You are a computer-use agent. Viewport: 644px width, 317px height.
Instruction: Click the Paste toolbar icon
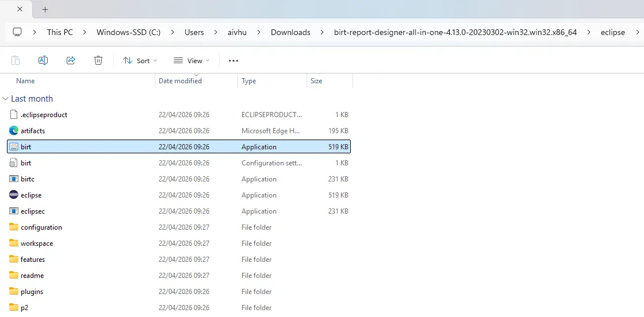click(15, 60)
